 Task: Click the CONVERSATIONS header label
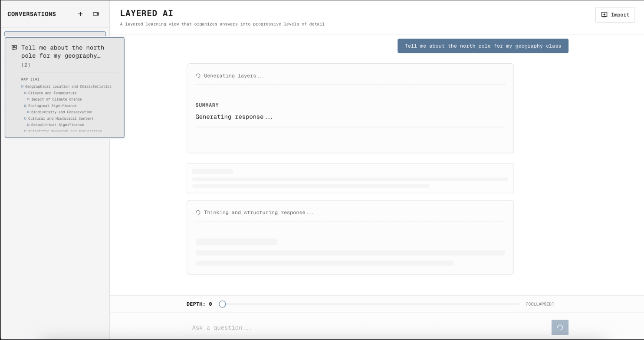31,14
